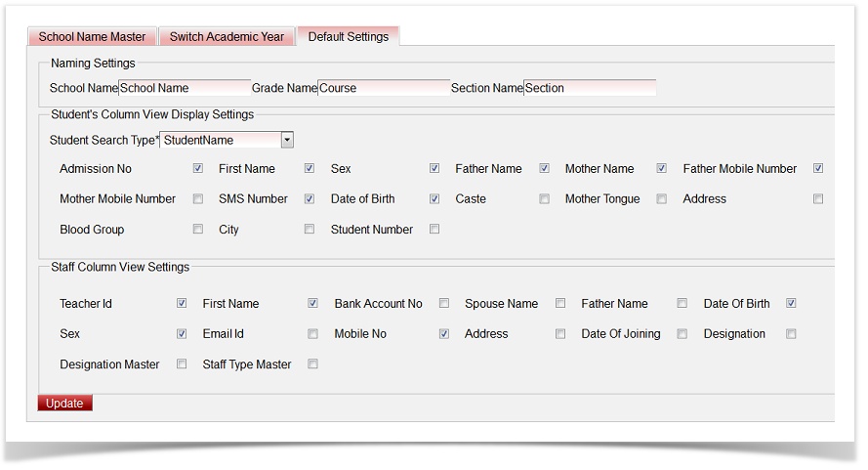Switch to the School Name Master tab
The image size is (868, 470).
click(x=92, y=37)
